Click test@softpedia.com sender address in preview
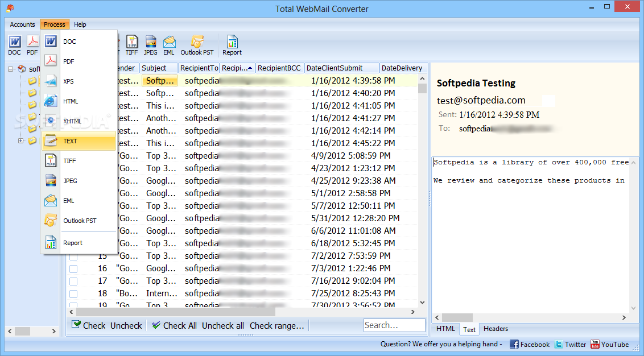Image resolution: width=644 pixels, height=356 pixels. 481,100
